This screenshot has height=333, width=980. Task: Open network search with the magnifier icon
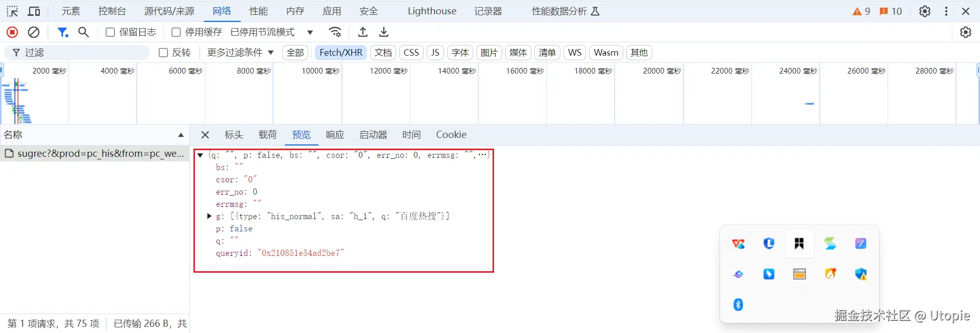(x=84, y=32)
